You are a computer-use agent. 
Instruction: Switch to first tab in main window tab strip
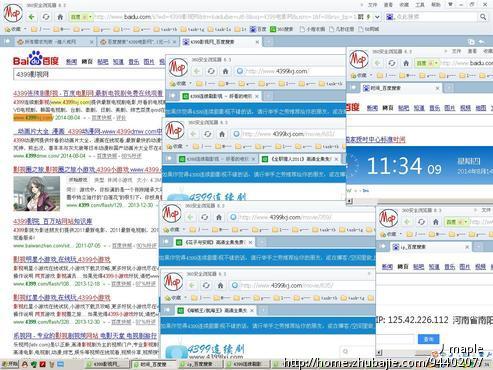click(x=55, y=42)
